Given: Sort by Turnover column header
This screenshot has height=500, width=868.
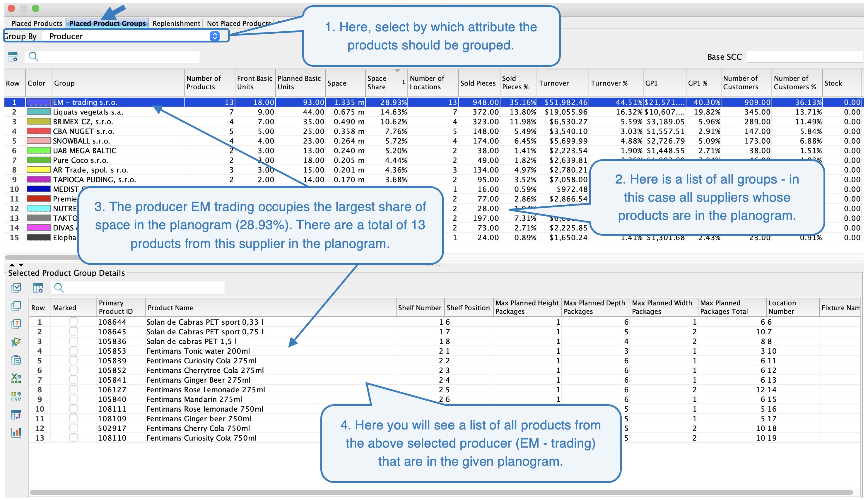Looking at the screenshot, I should point(562,83).
